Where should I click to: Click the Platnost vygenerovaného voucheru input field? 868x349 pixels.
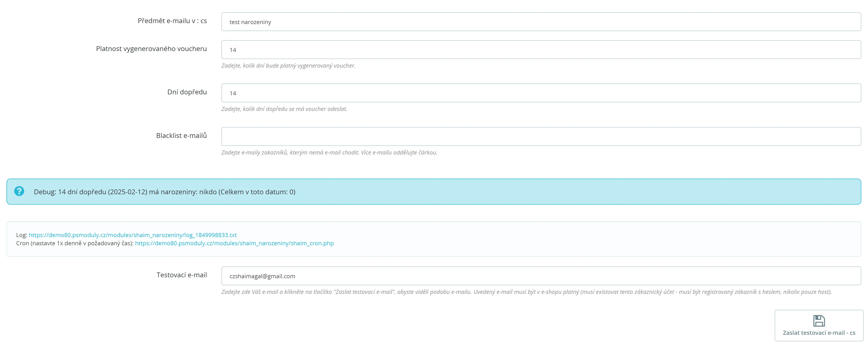pyautogui.click(x=541, y=50)
